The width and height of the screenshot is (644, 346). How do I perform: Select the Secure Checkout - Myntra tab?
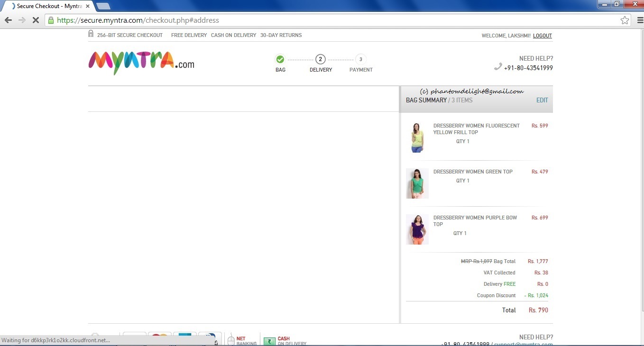click(x=49, y=6)
